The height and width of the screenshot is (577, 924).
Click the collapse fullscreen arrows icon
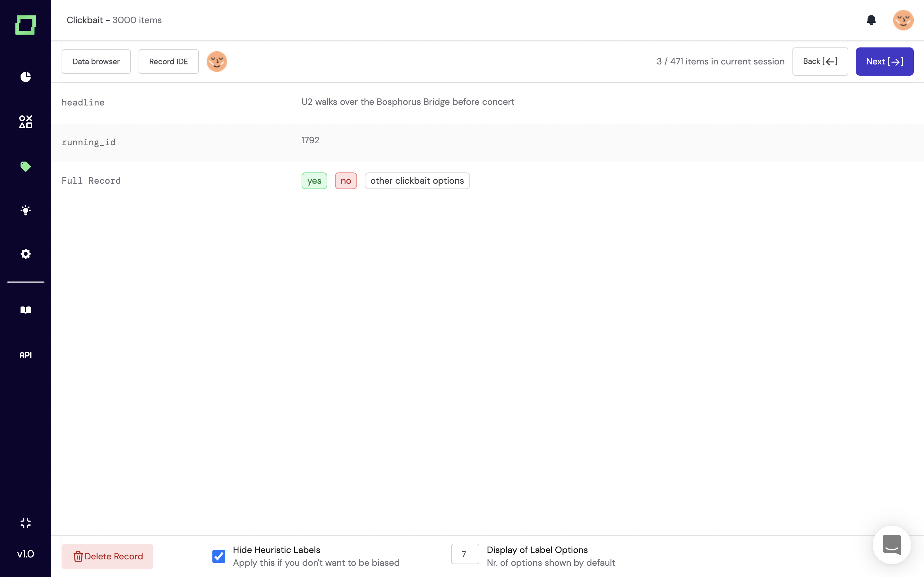point(26,523)
